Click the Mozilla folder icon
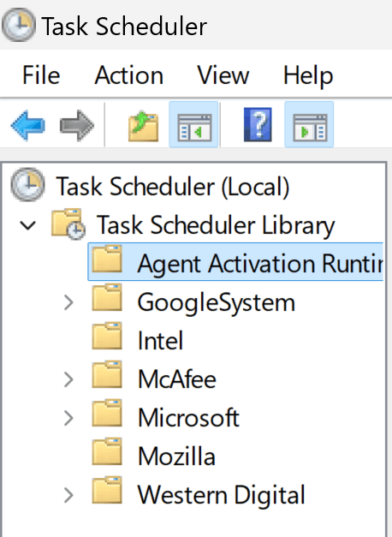The height and width of the screenshot is (537, 392). [107, 451]
